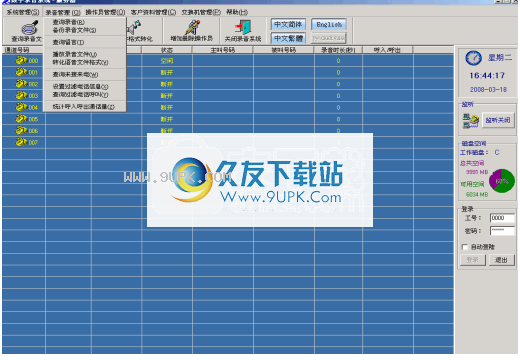Click the caller number column header
Screen dimensions: 520x360
(223, 50)
